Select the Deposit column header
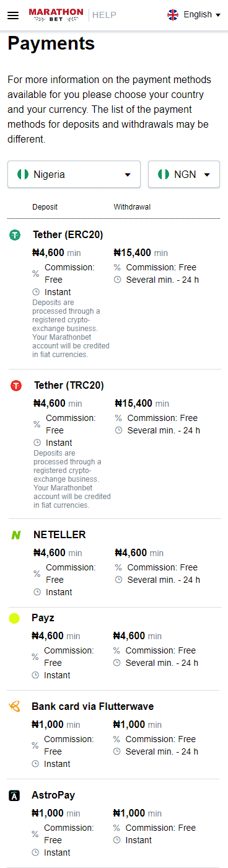Viewport: 228px width, 868px height. pyautogui.click(x=45, y=207)
